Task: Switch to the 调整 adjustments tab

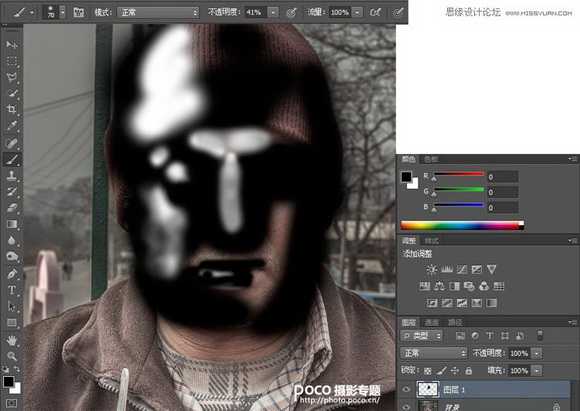Action: coord(409,241)
